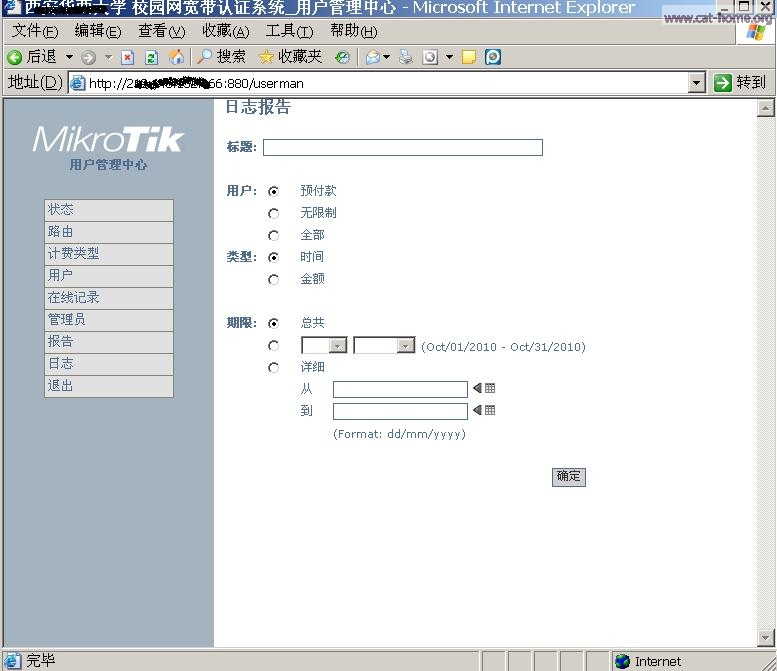
Task: Select the 金额 type radio option
Action: pos(273,280)
